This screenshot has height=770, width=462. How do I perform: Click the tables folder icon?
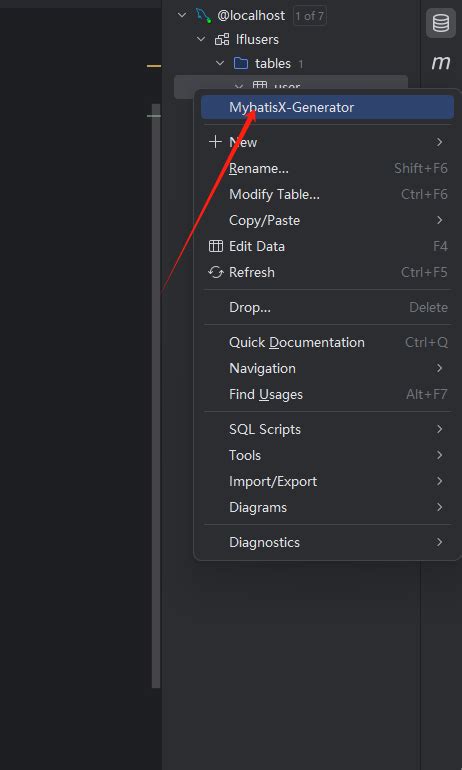241,63
